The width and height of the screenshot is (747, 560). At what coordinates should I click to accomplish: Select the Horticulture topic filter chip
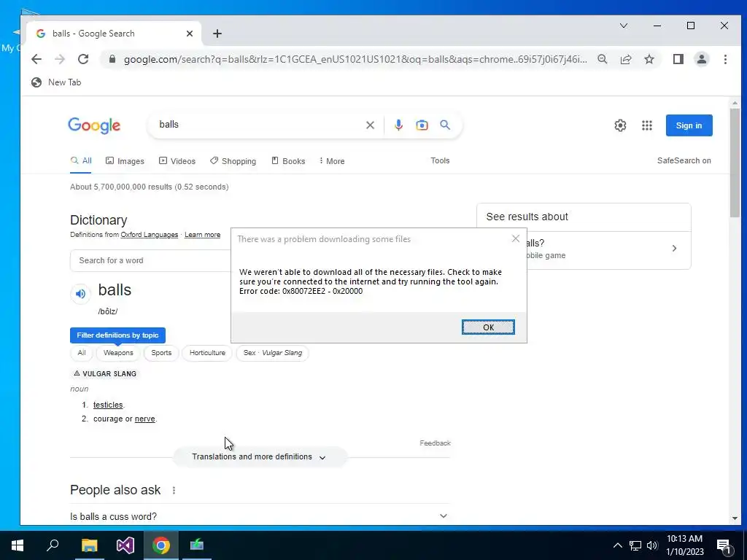click(x=207, y=353)
